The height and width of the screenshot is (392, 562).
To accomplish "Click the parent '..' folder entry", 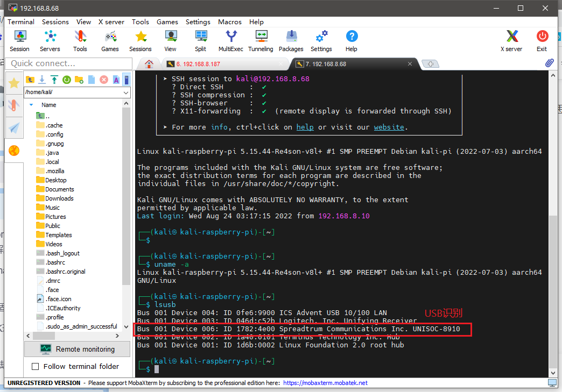I will coord(43,116).
